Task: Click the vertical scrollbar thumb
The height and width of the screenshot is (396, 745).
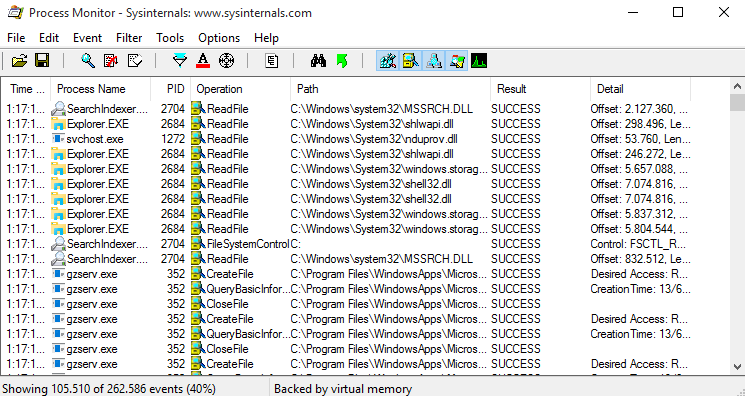Action: (x=737, y=103)
